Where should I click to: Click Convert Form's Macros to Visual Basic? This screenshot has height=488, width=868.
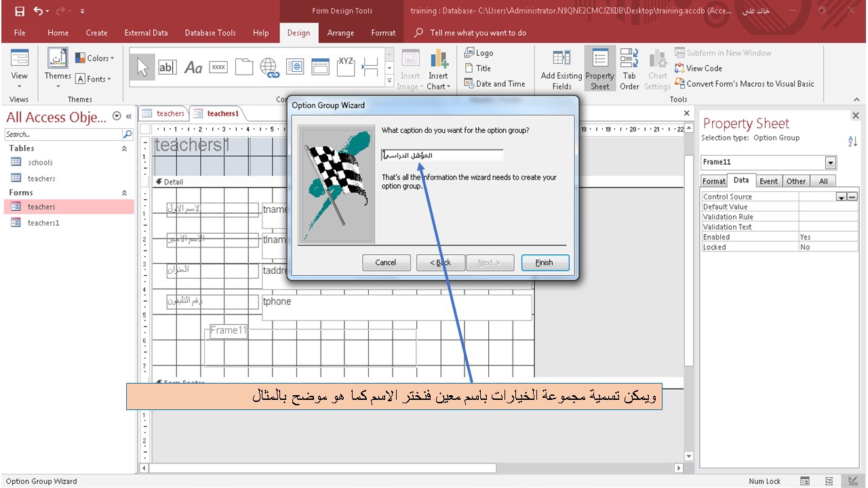tap(745, 83)
